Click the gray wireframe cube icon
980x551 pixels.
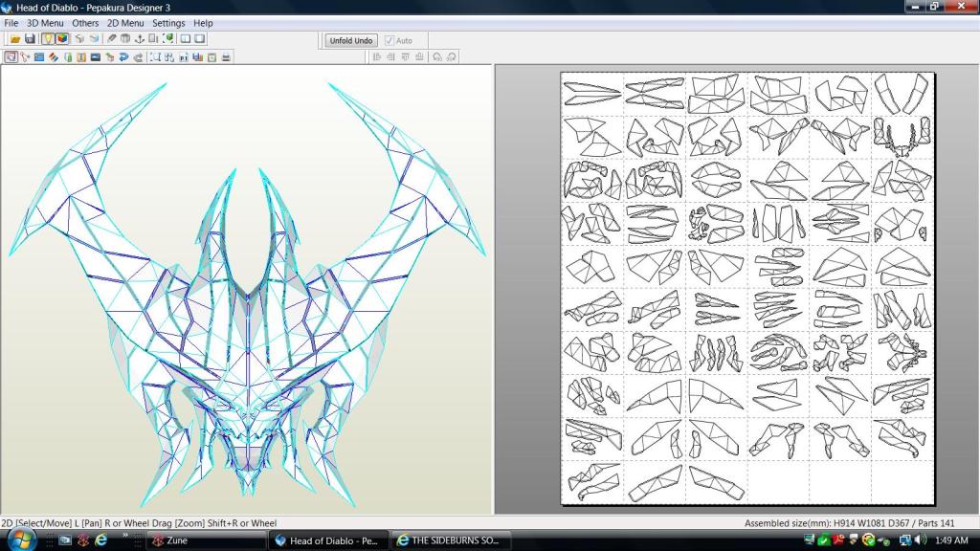pos(79,38)
